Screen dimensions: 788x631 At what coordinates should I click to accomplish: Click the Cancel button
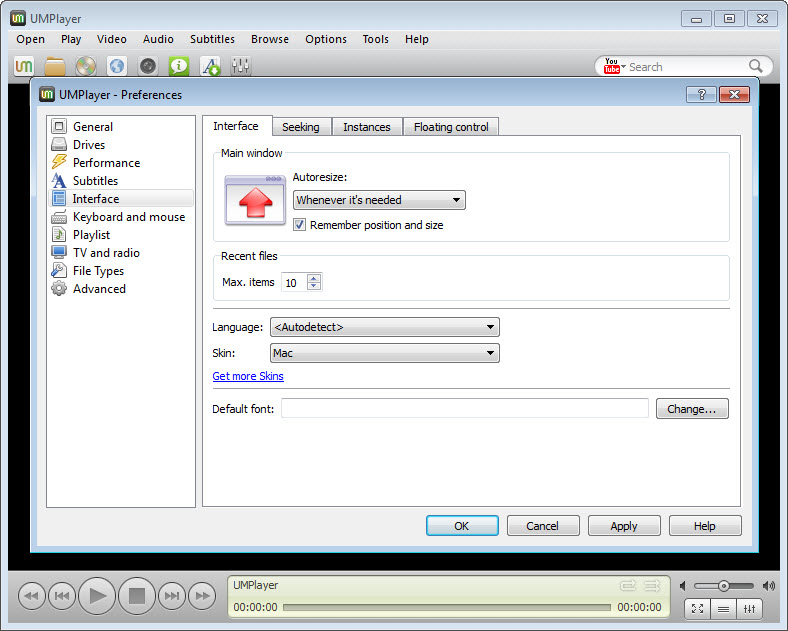[x=543, y=525]
